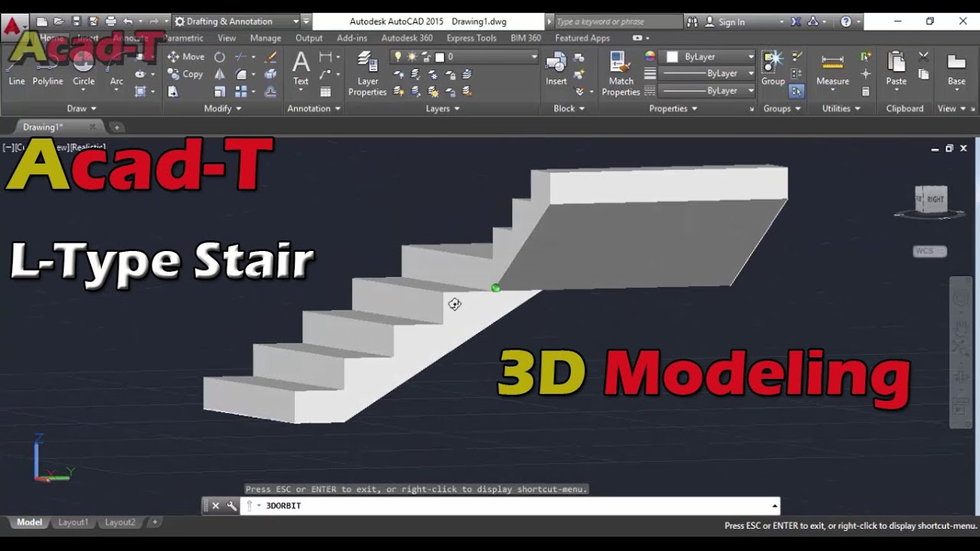Click the ByLayer white color swatch
The height and width of the screenshot is (551, 980).
(672, 57)
